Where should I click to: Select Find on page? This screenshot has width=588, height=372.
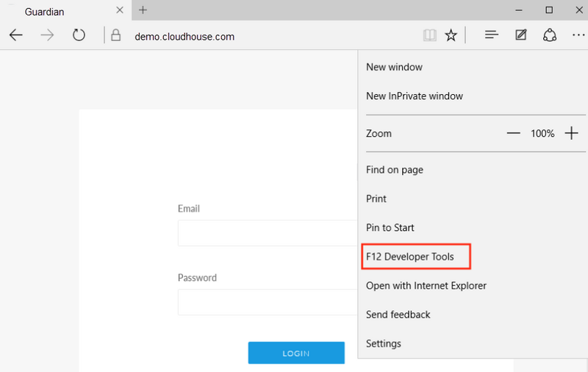(395, 170)
